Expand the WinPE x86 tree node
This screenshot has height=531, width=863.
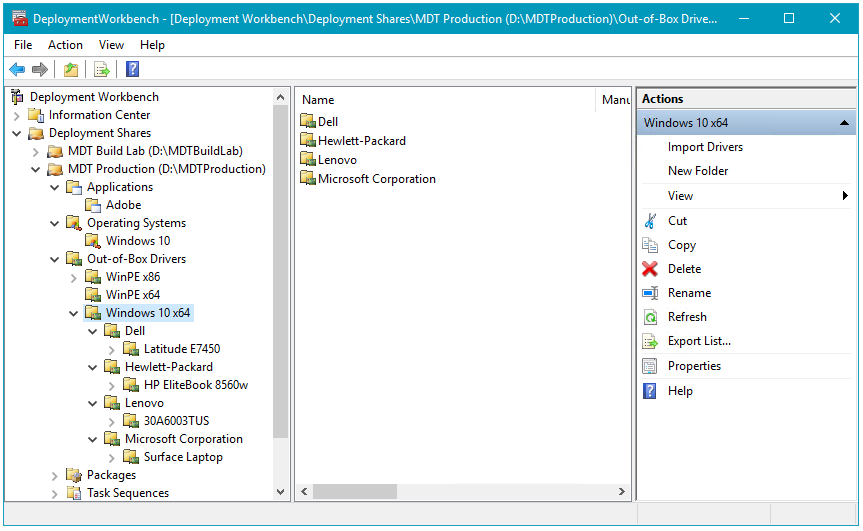coord(74,277)
